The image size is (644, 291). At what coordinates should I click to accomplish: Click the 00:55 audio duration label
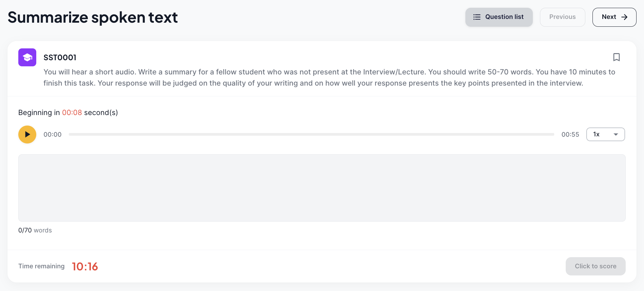pos(570,134)
